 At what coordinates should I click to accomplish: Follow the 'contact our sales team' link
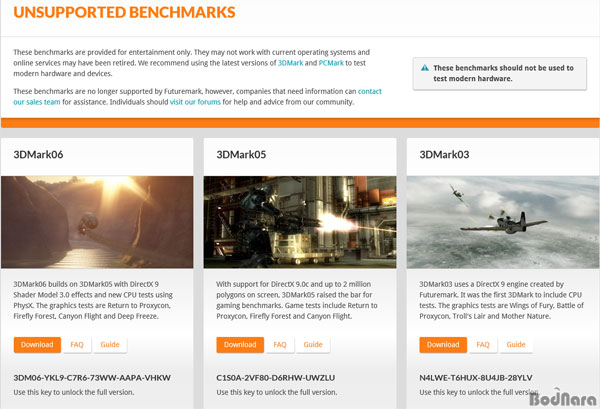369,91
